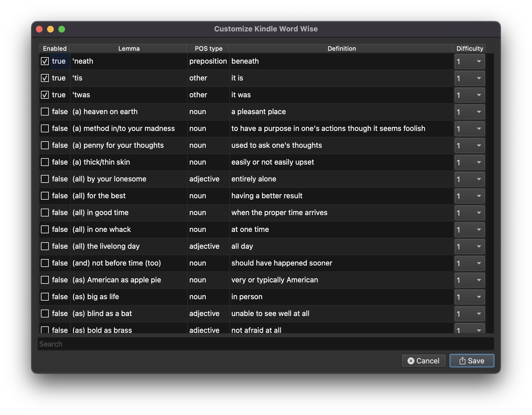Enable '(and) not before time (too)' checkbox
The width and height of the screenshot is (532, 415).
45,263
